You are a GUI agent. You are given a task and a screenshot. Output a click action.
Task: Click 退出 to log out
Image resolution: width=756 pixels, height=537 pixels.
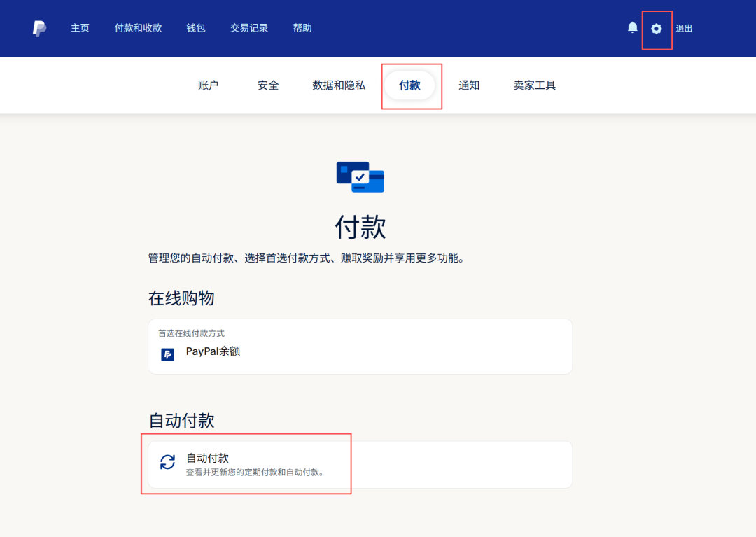684,28
